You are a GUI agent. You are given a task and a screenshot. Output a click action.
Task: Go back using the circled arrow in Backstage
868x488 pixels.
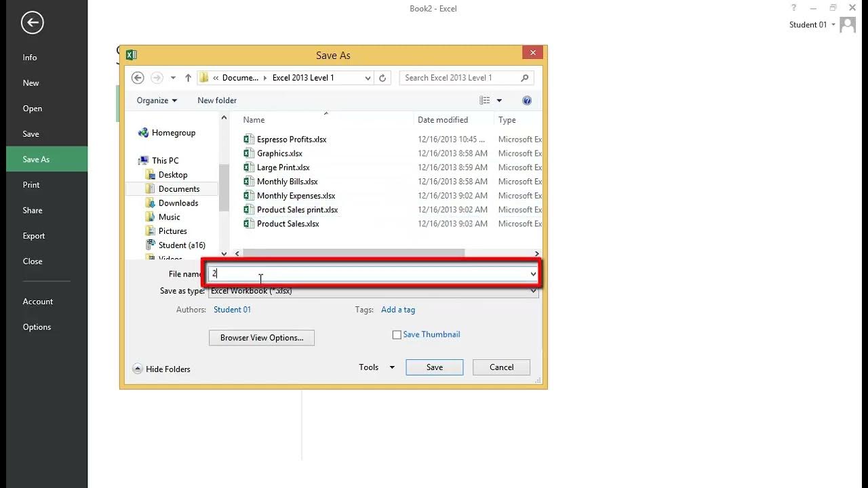tap(32, 23)
